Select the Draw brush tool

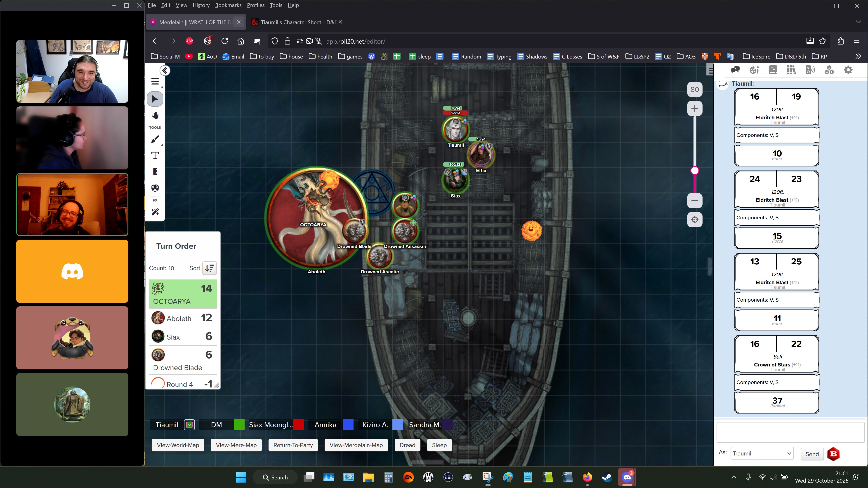(x=155, y=139)
